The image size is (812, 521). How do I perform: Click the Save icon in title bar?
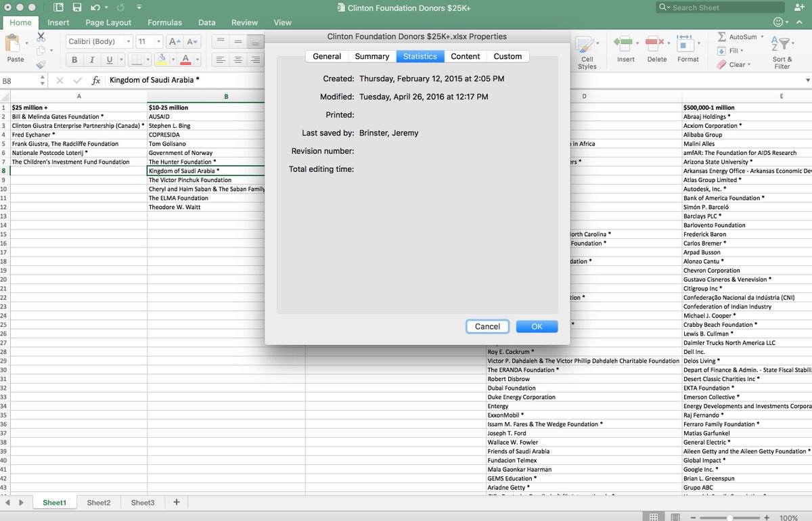tap(77, 7)
